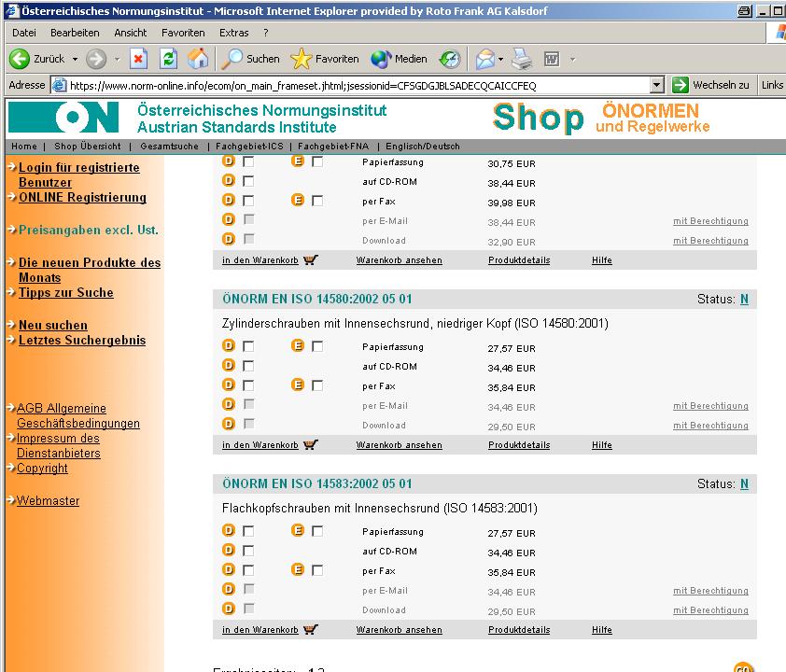This screenshot has width=786, height=672.
Task: Open the address bar URL dropdown
Action: coord(656,85)
